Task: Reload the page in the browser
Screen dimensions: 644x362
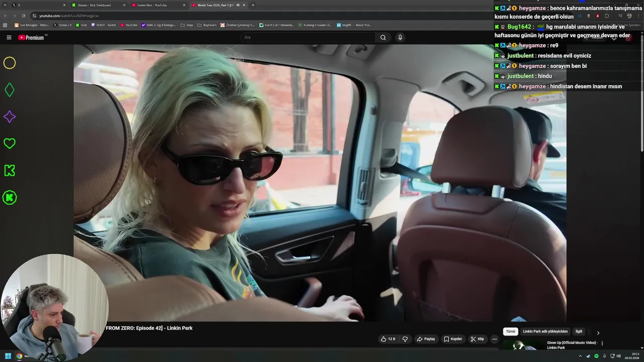Action: pos(23,16)
